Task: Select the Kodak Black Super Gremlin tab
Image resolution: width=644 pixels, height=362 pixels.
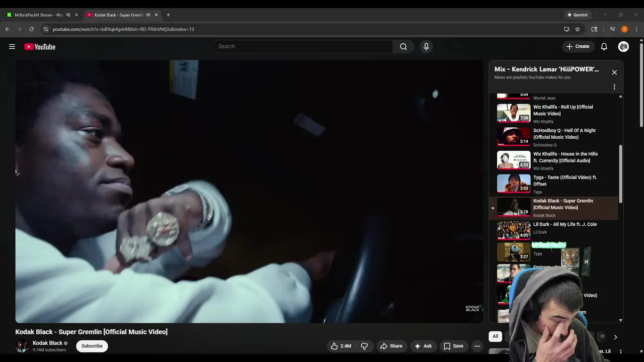Action: point(122,15)
